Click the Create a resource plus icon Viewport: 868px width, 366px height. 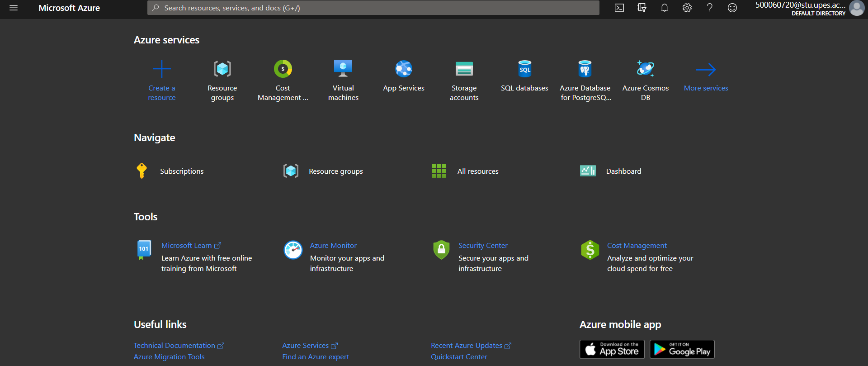tap(162, 69)
